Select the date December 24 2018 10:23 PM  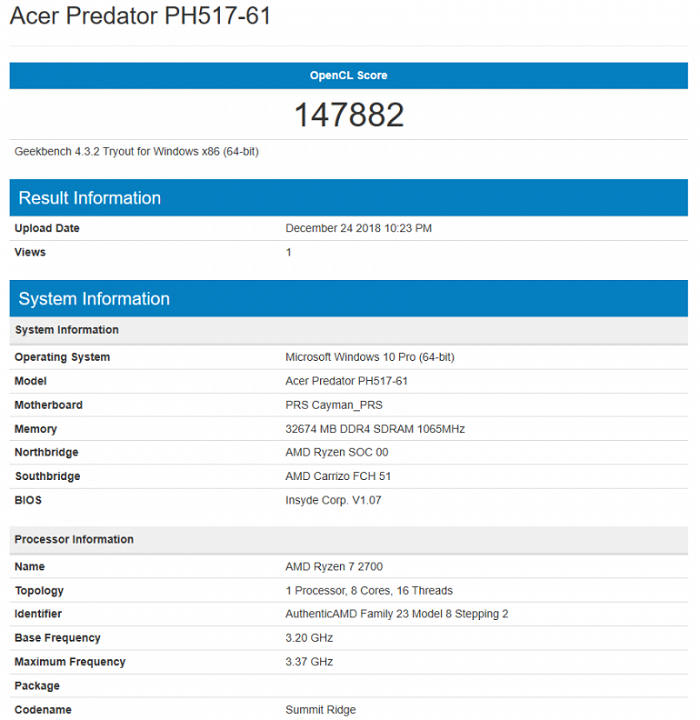(358, 228)
